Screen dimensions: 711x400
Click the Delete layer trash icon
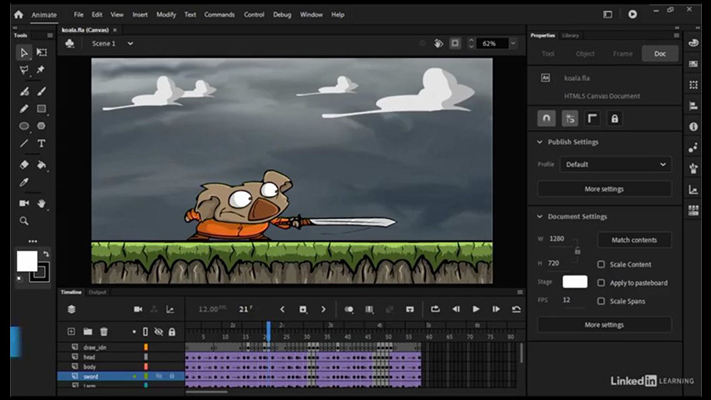point(104,331)
